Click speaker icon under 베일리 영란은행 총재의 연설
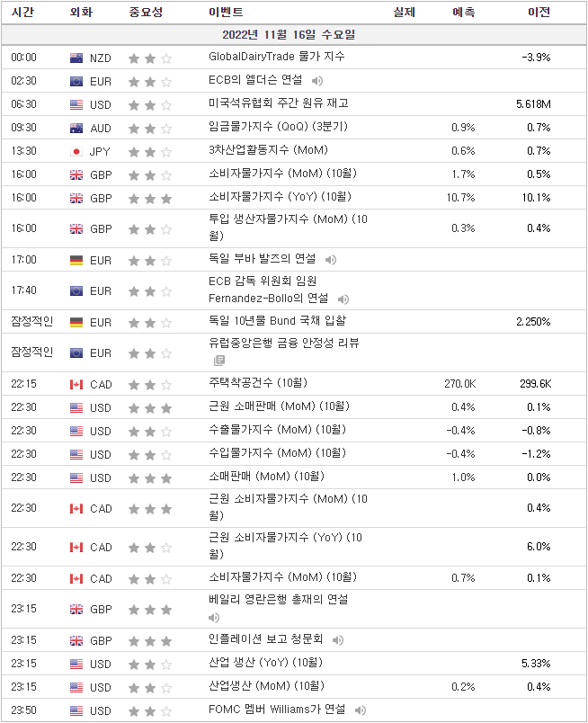 tap(214, 618)
